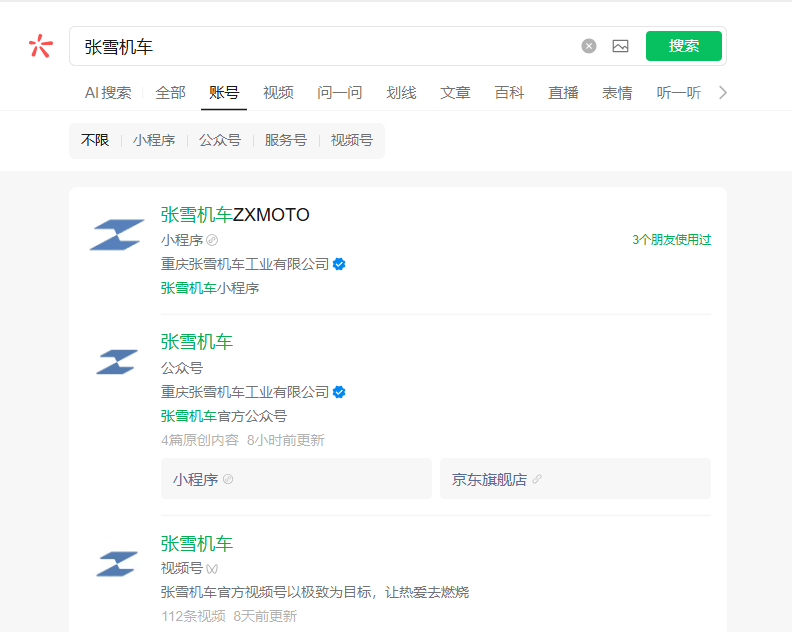The width and height of the screenshot is (792, 632).
Task: Filter accounts by 服务号
Action: pos(286,140)
